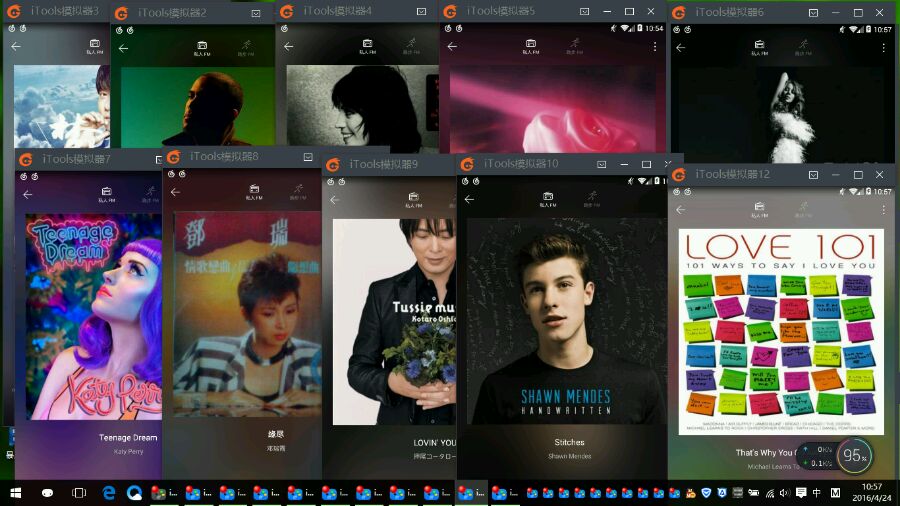Click LOVE 101 album cover in emulator 12
The width and height of the screenshot is (900, 506).
pyautogui.click(x=781, y=332)
